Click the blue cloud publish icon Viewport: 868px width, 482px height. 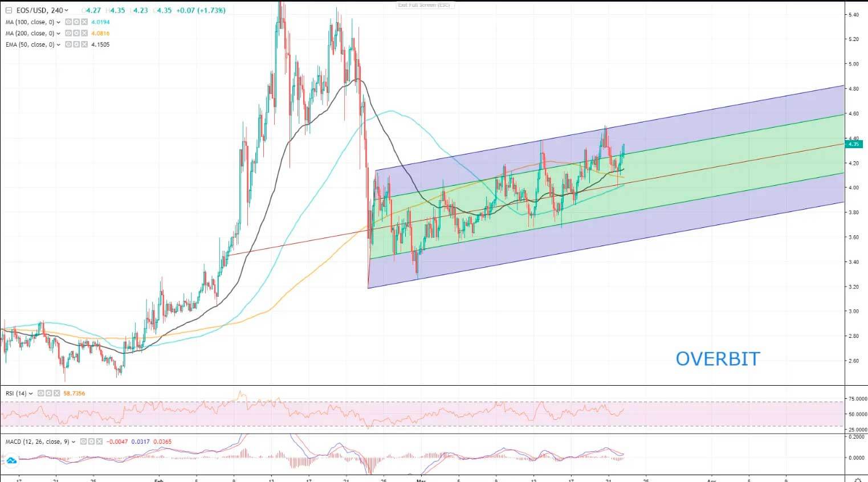(x=11, y=460)
